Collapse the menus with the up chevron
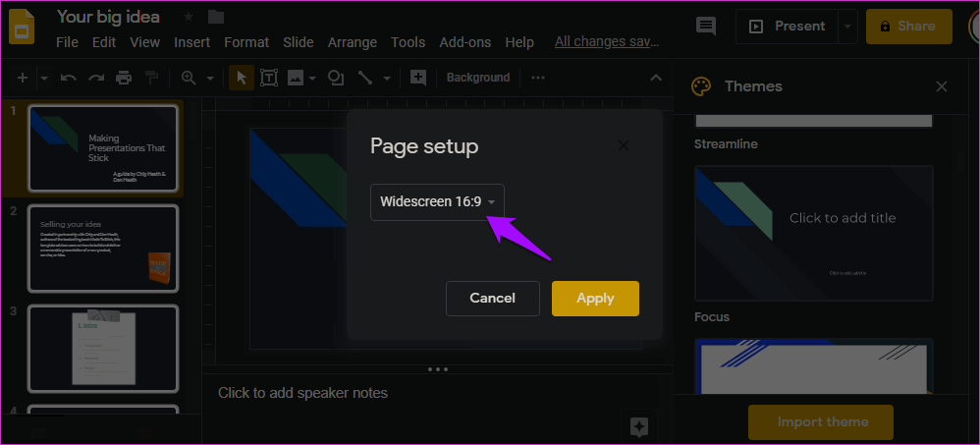Image resolution: width=980 pixels, height=445 pixels. click(x=656, y=79)
